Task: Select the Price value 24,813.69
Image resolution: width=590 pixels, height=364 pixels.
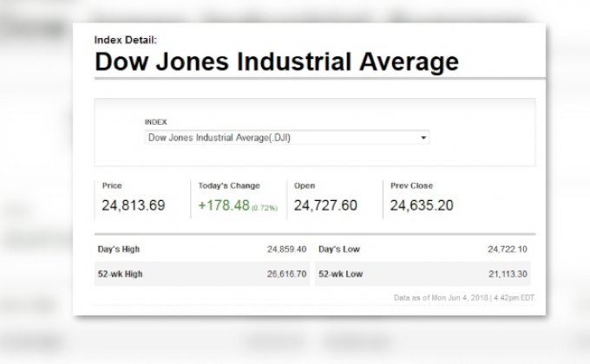Action: click(x=133, y=205)
